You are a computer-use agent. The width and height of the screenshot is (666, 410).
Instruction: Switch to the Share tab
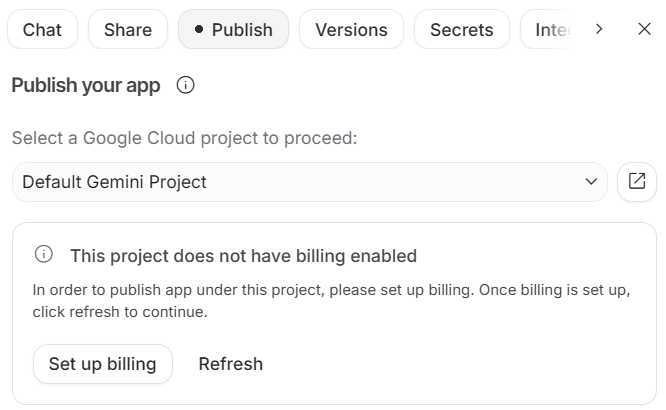128,30
